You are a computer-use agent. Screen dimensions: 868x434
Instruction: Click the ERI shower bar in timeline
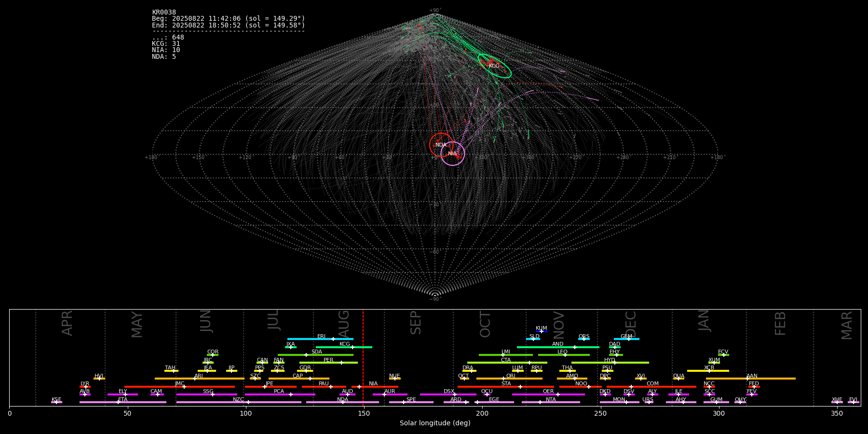(320, 339)
